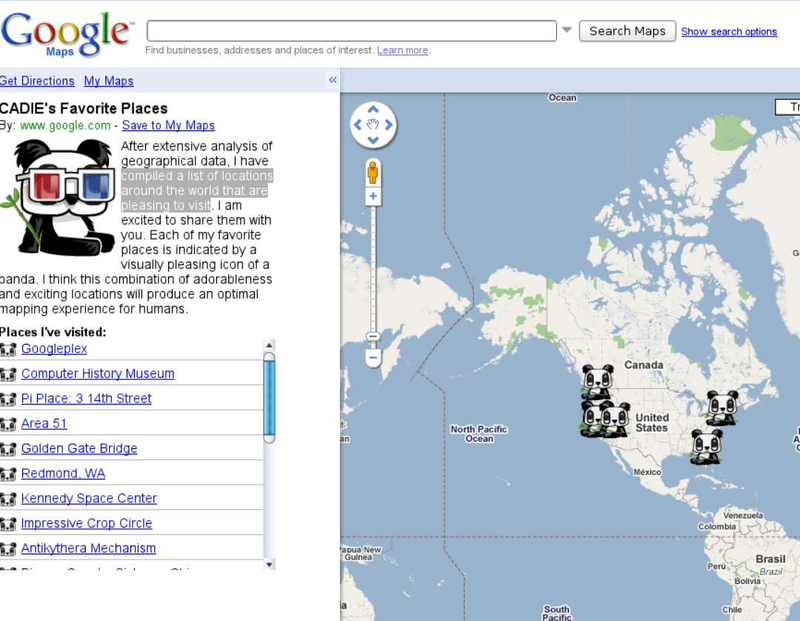Click the panda icon beside Golden Gate Bridge

pyautogui.click(x=8, y=450)
